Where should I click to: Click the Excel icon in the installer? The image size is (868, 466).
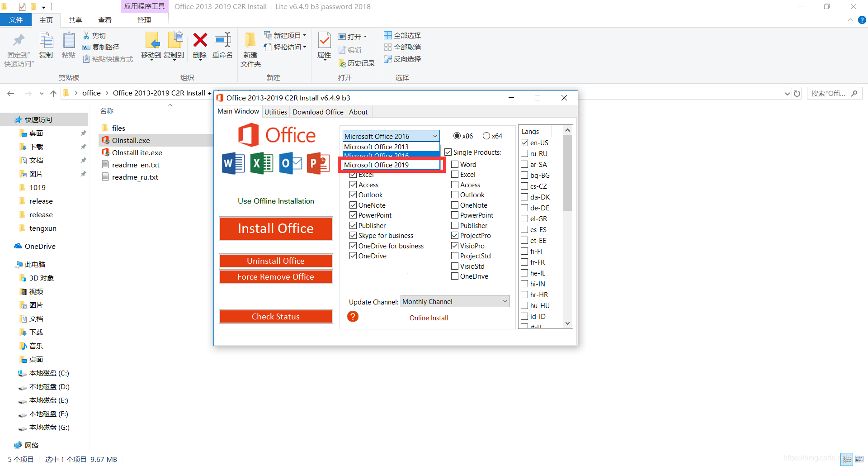pyautogui.click(x=262, y=163)
